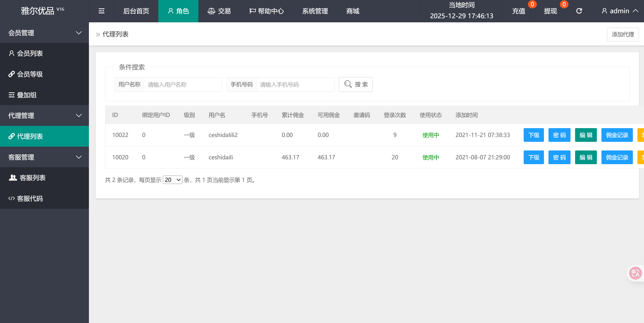
Task: Open 会员等级 in the sidebar
Action: (30, 74)
